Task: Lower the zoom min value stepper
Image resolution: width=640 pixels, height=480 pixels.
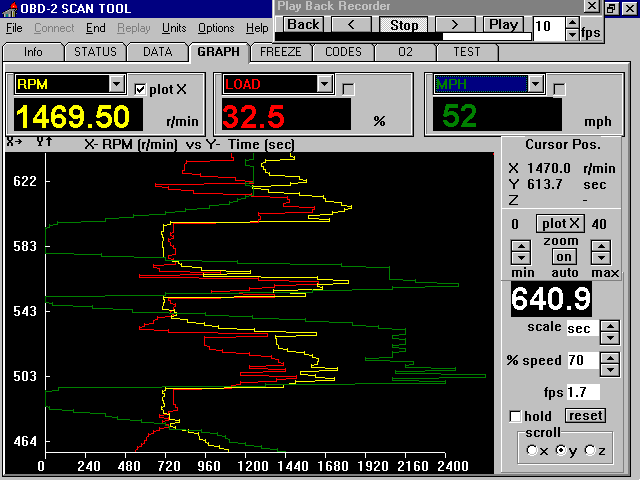Action: coord(521,258)
